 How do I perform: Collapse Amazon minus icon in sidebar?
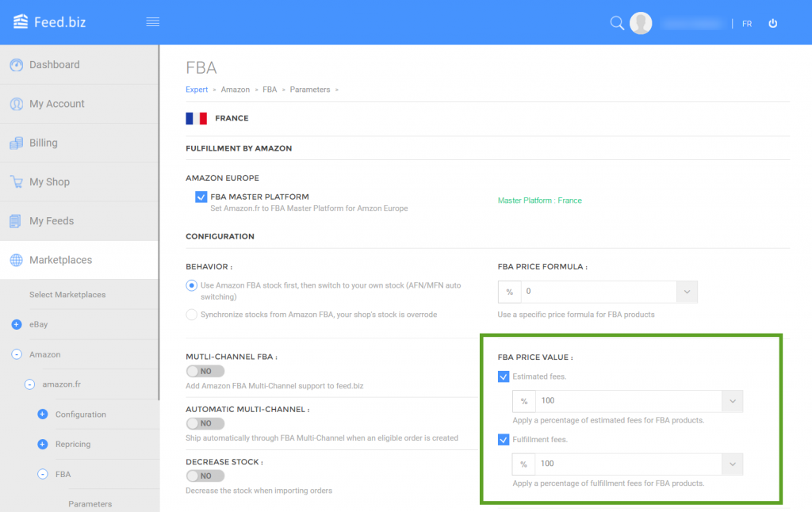[x=17, y=354]
